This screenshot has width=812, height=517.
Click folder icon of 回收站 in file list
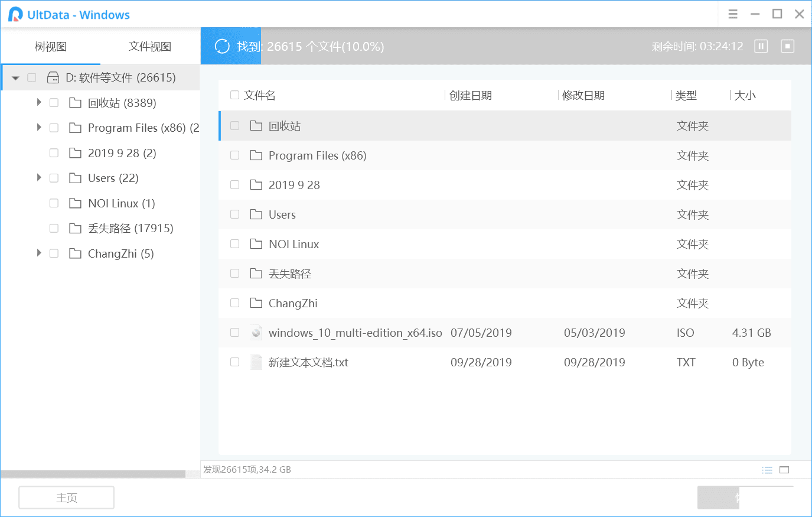tap(256, 125)
